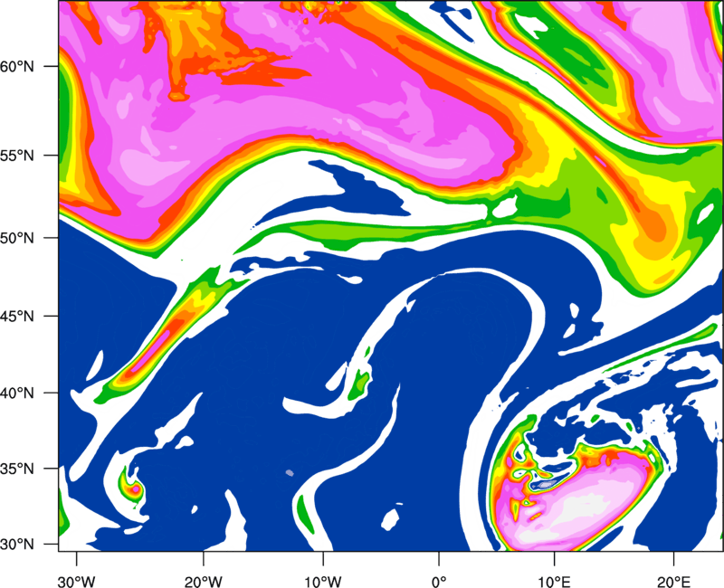
Task: Click the 10°E longitude label
Action: pyautogui.click(x=554, y=582)
